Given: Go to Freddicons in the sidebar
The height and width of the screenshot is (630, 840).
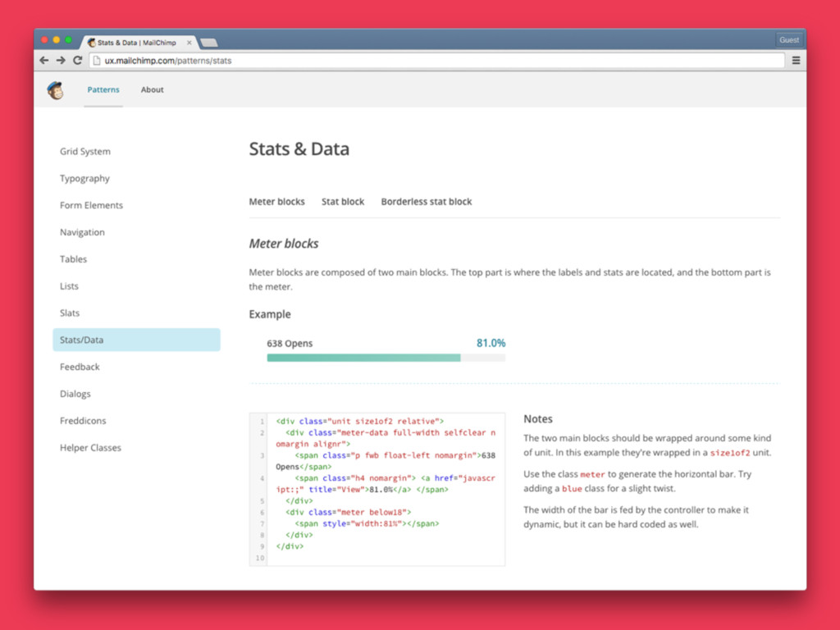Looking at the screenshot, I should click(x=83, y=421).
